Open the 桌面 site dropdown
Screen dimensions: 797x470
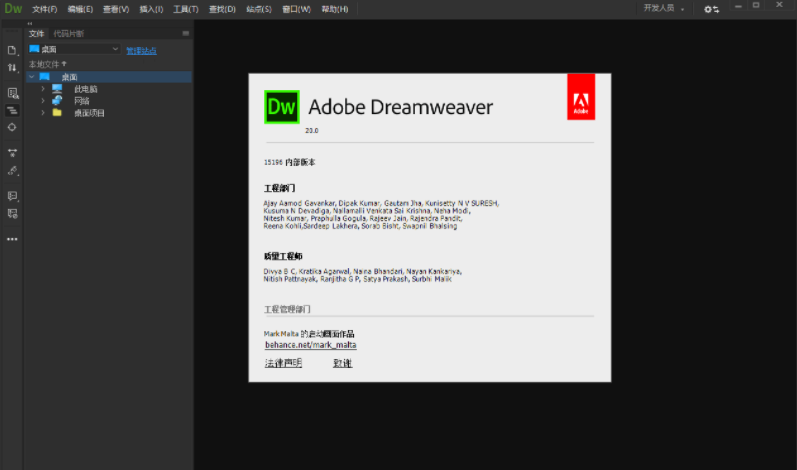(74, 49)
